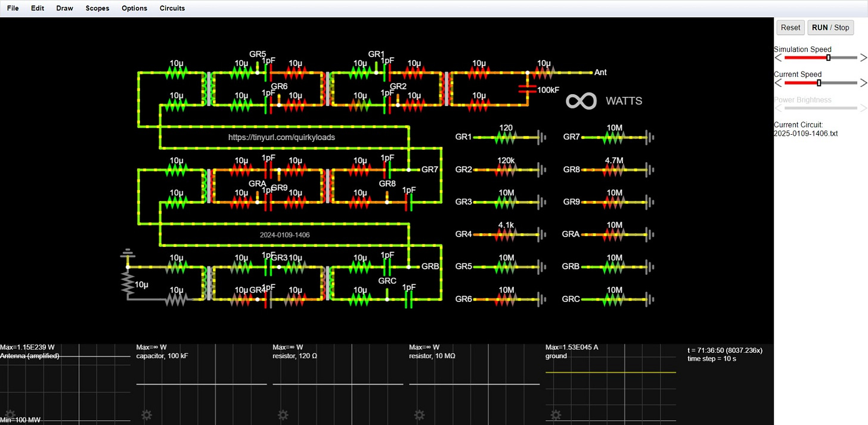
Task: Select ground symbol at end of GR1 legend
Action: [541, 138]
